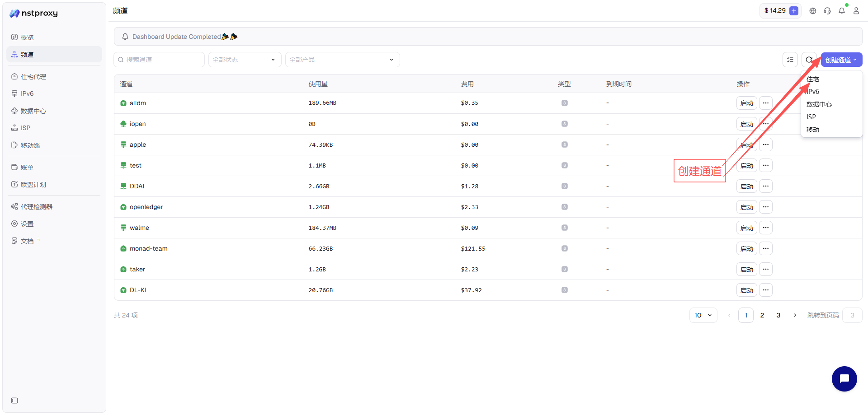Screen dimensions: 868x415
Task: Collapse the sidebar with the bottom toggle
Action: [x=14, y=401]
